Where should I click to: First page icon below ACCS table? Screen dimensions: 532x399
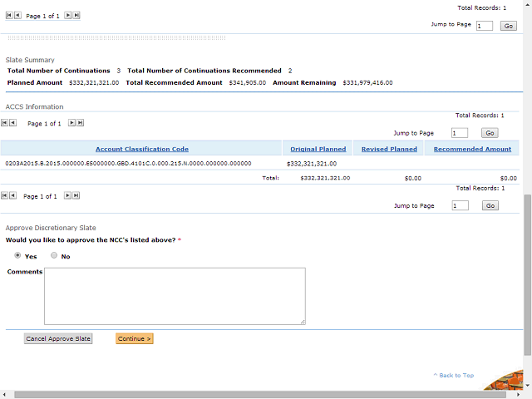tap(4, 195)
